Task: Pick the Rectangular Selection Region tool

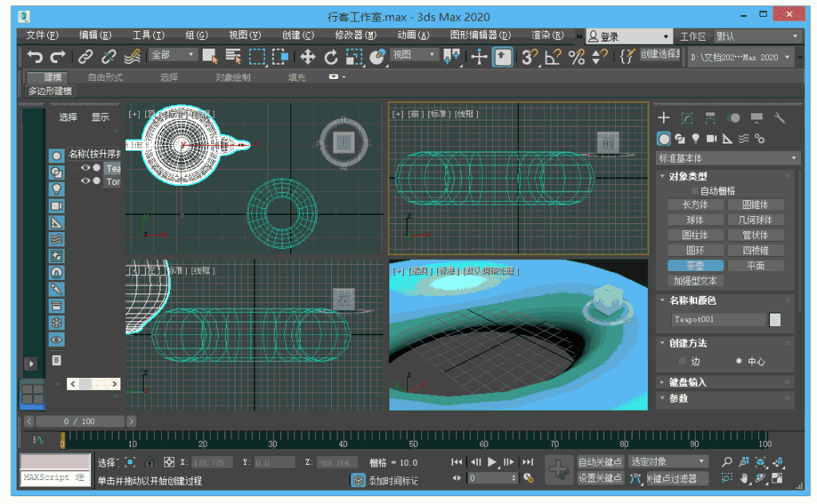Action: tap(257, 57)
